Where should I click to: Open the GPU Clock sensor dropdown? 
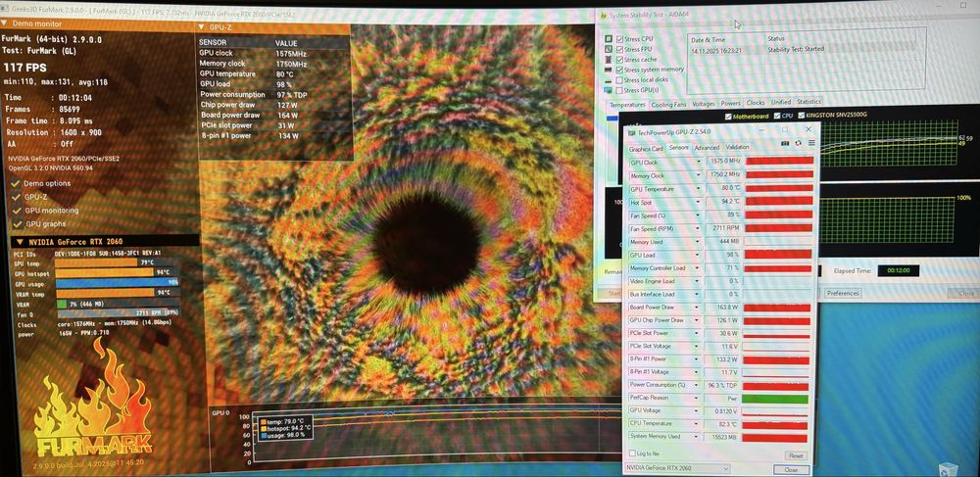(698, 163)
